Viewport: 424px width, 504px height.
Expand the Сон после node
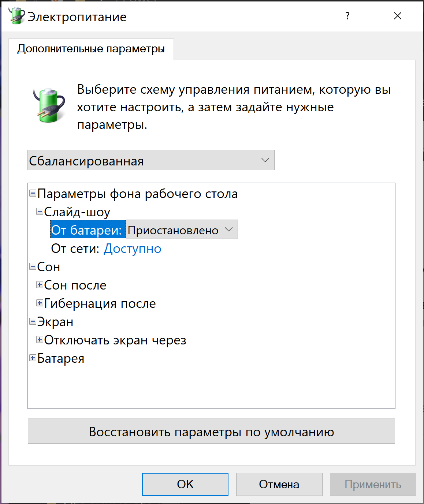coord(40,285)
